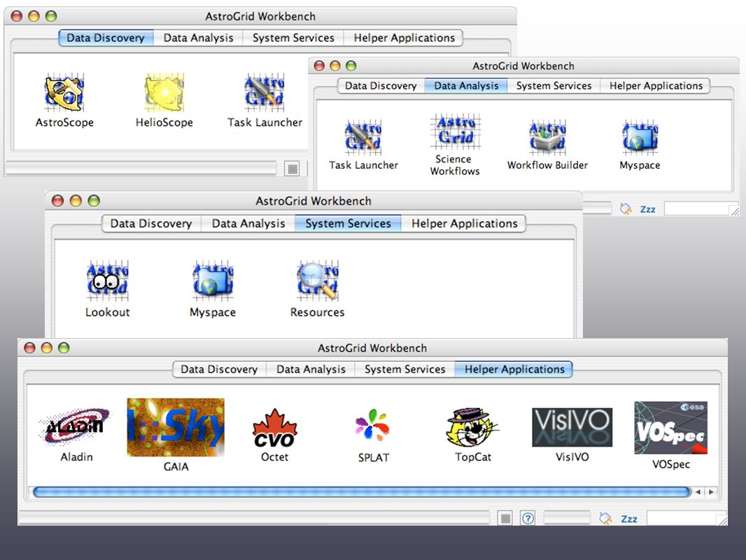The height and width of the screenshot is (560, 746).
Task: Launch TopCat helper application
Action: tap(472, 427)
